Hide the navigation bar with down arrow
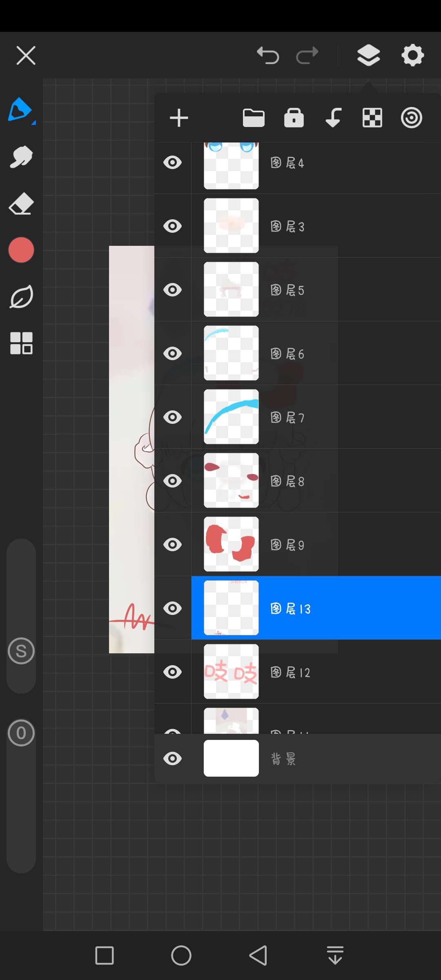This screenshot has height=980, width=441. point(335,955)
